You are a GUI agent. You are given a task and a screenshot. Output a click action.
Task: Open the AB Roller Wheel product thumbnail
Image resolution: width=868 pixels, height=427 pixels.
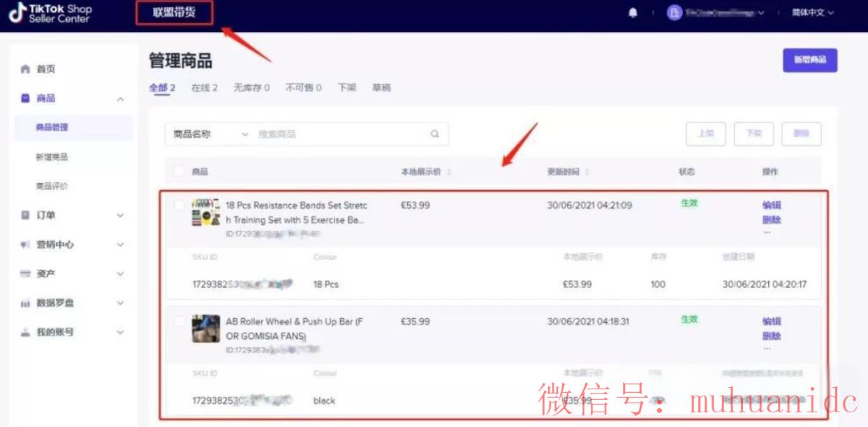206,328
